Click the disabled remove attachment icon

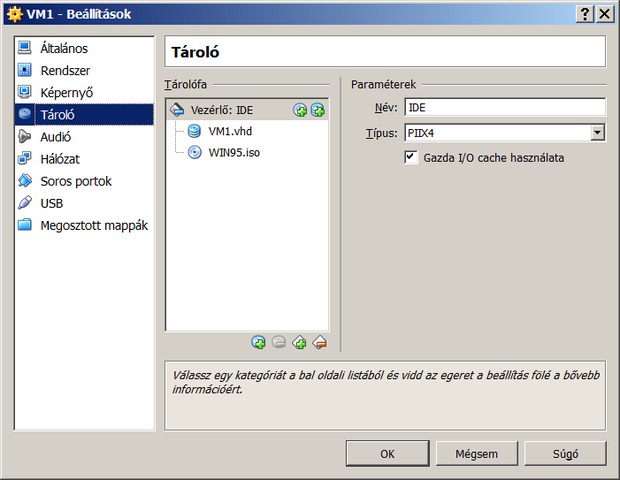(279, 342)
